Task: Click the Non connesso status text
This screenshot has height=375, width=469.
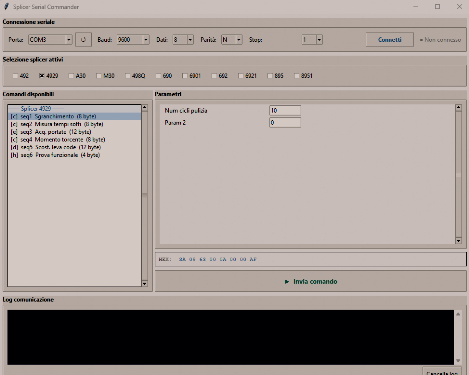Action: pos(440,40)
